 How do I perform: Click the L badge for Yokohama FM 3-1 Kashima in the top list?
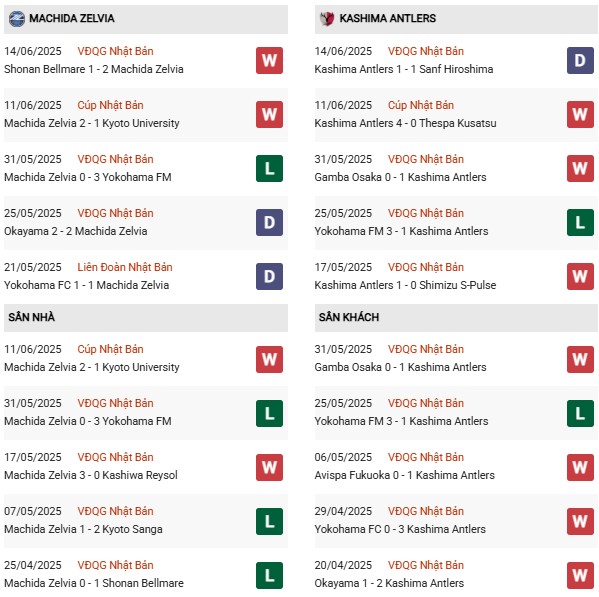(580, 222)
